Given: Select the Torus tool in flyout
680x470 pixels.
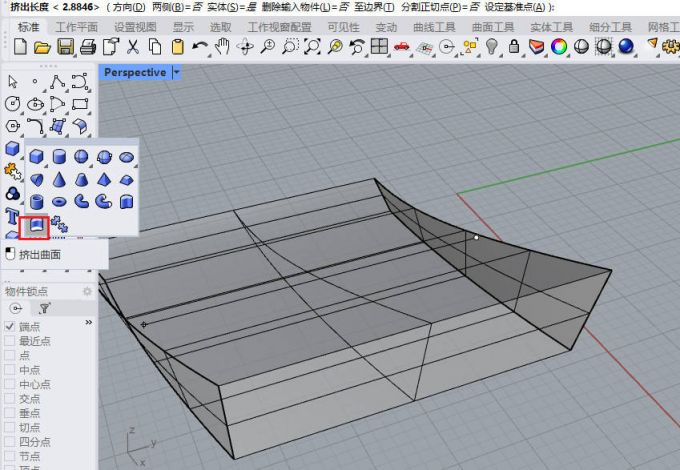Looking at the screenshot, I should (59, 202).
